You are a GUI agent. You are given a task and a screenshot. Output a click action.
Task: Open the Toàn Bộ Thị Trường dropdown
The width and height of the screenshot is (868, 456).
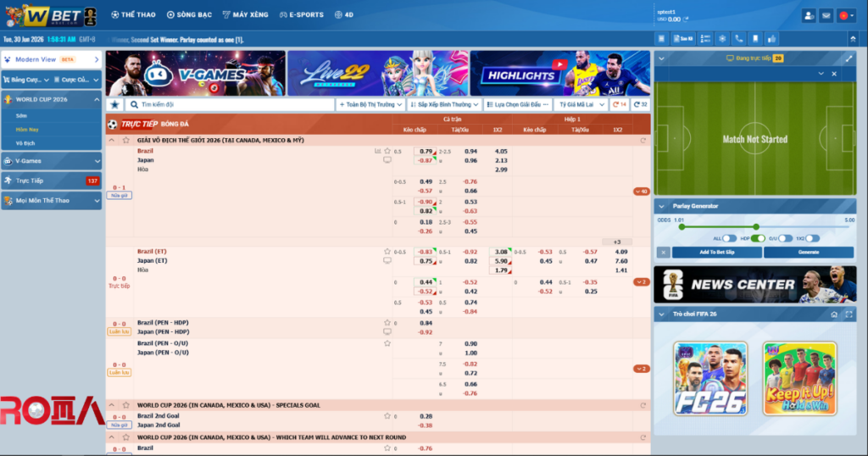point(370,104)
